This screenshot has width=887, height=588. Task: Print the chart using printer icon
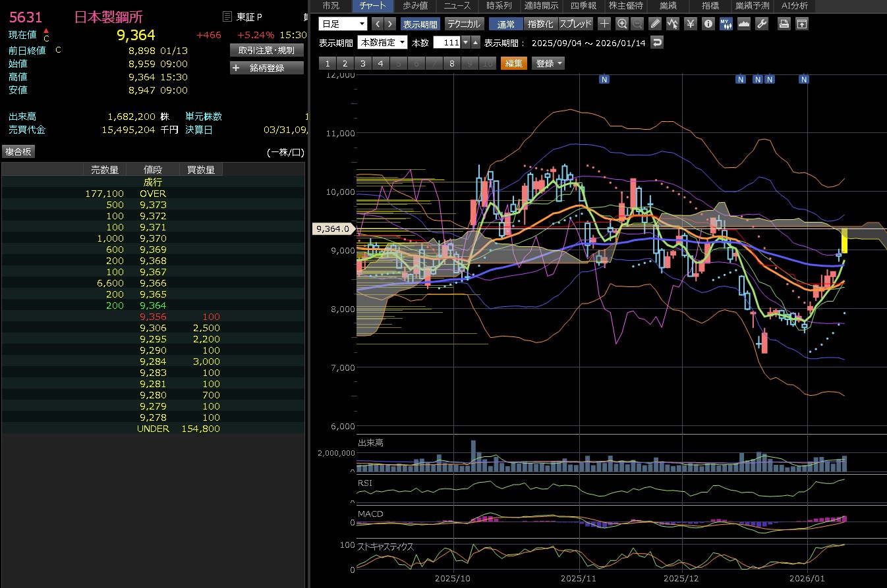click(x=784, y=24)
